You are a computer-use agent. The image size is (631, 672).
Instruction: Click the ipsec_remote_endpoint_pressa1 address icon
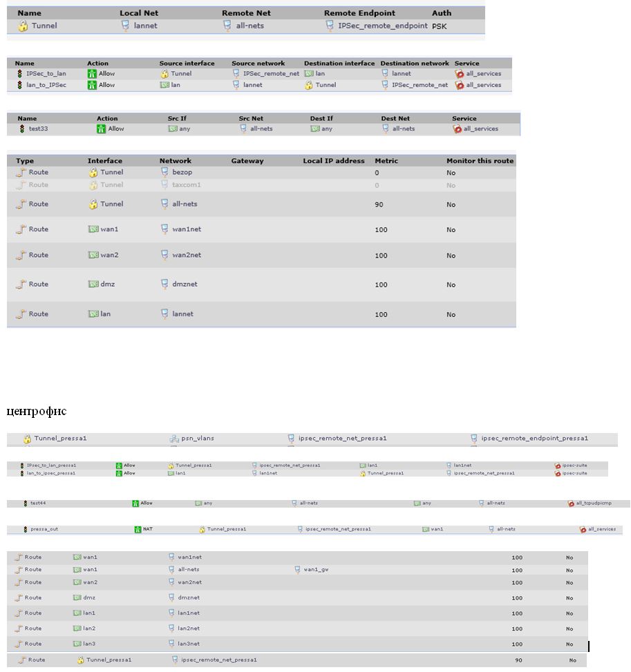pos(474,438)
